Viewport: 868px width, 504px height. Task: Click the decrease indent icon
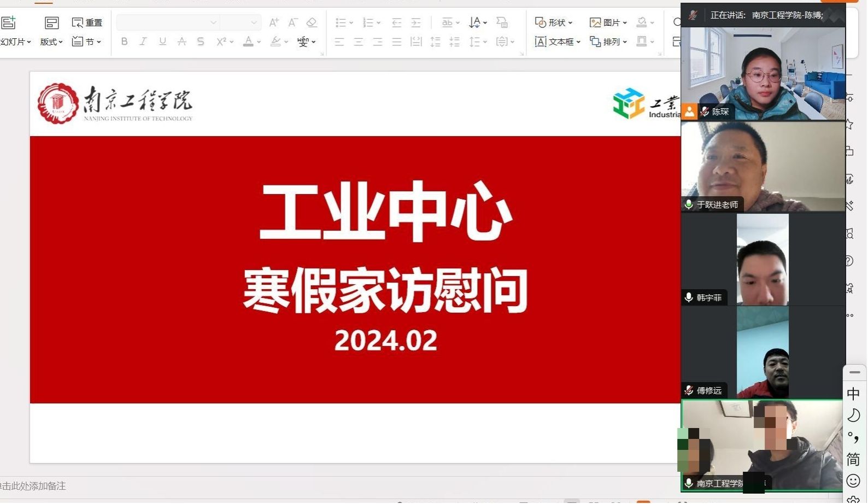click(x=397, y=22)
